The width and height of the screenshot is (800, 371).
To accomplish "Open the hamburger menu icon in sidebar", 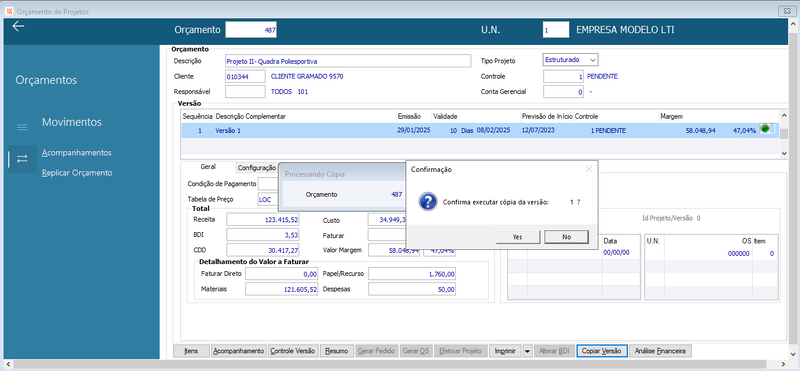I will pyautogui.click(x=22, y=127).
